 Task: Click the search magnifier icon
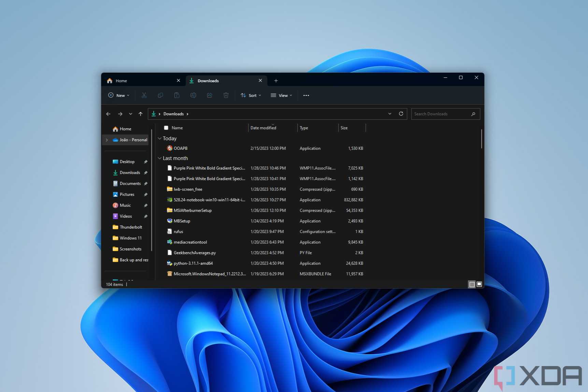[x=473, y=114]
